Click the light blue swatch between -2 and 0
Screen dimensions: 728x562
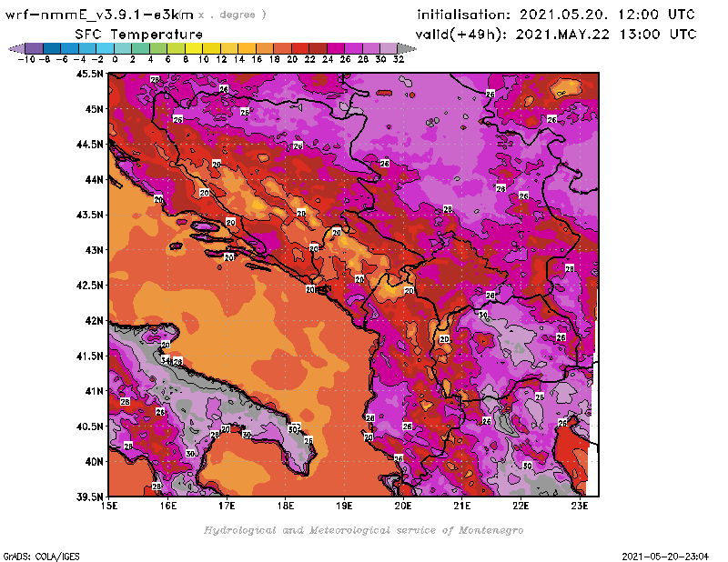coord(105,48)
